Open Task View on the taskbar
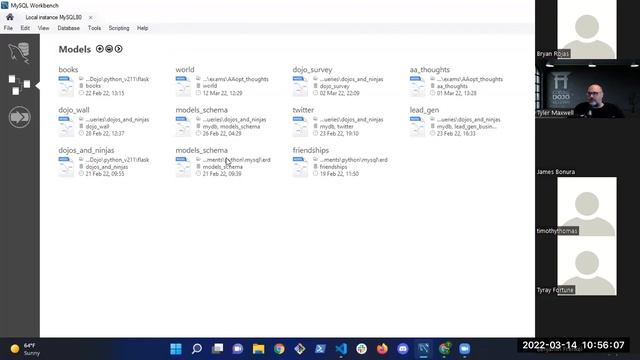 (x=218, y=349)
